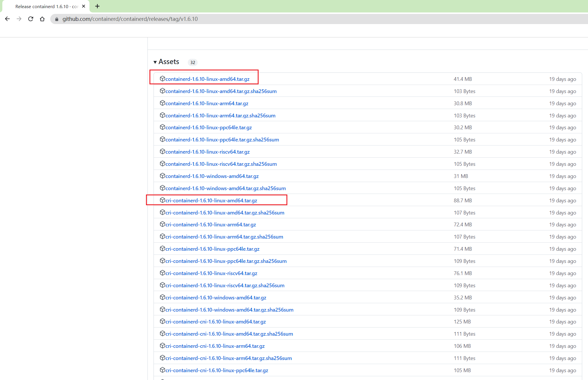The width and height of the screenshot is (588, 380).
Task: Click the 35.2 MB file size
Action: tap(463, 298)
